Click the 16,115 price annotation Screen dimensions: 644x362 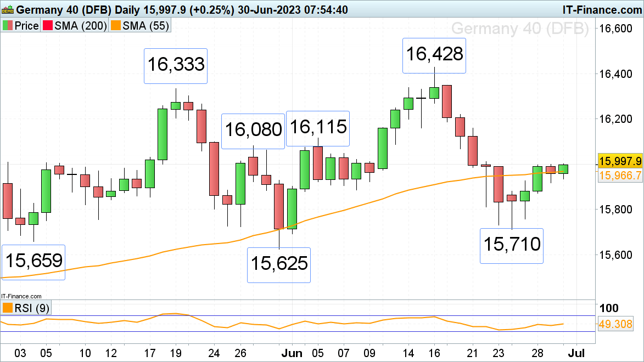tap(318, 128)
